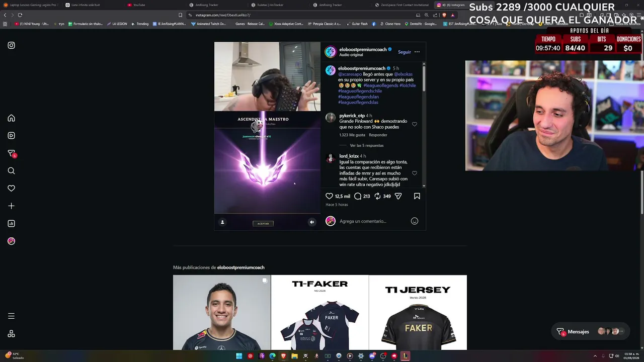Switch to the YouTube browser tab
644x362 pixels.
click(x=153, y=5)
